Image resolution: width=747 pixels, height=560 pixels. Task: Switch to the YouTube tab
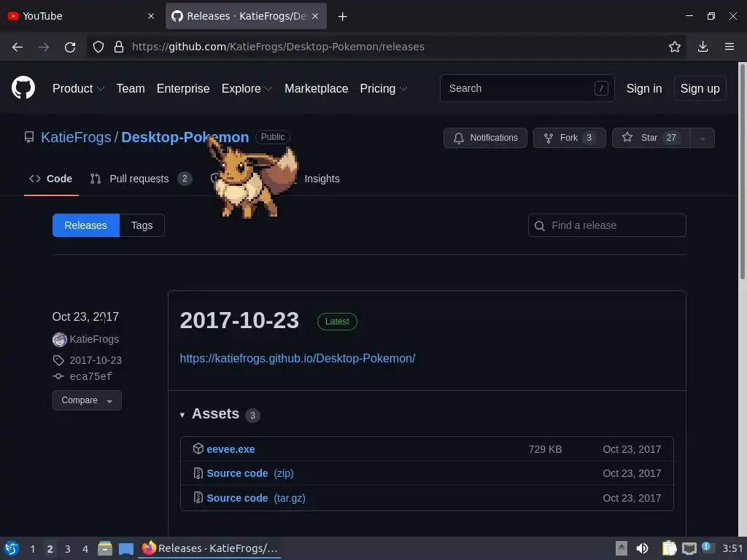click(x=81, y=16)
